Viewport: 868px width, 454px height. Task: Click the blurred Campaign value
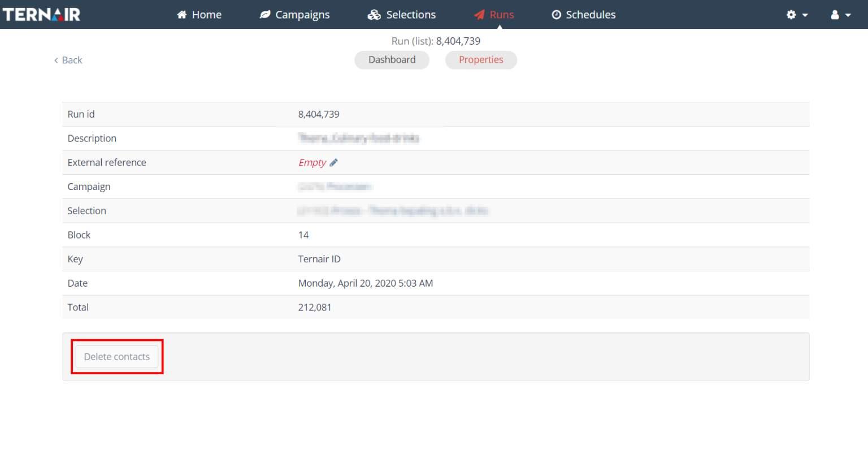(x=335, y=187)
